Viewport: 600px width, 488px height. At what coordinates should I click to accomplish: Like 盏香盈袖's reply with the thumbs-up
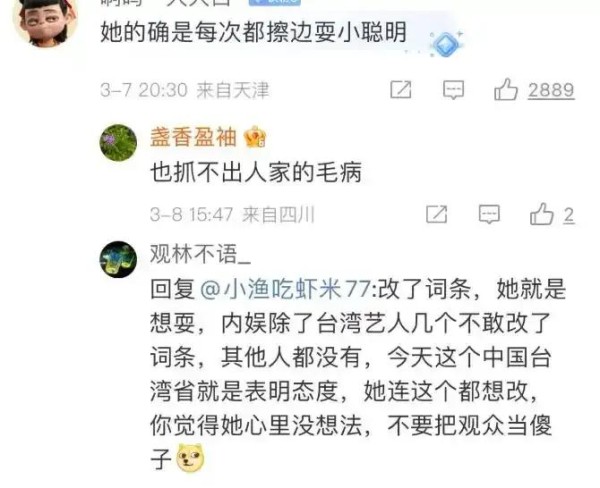click(541, 214)
